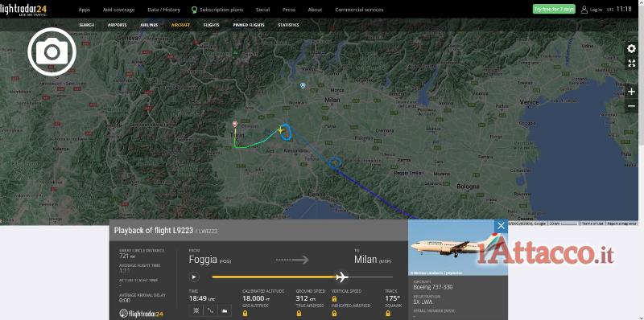Click the route path icon under time
The image size is (644, 320).
[x=210, y=310]
